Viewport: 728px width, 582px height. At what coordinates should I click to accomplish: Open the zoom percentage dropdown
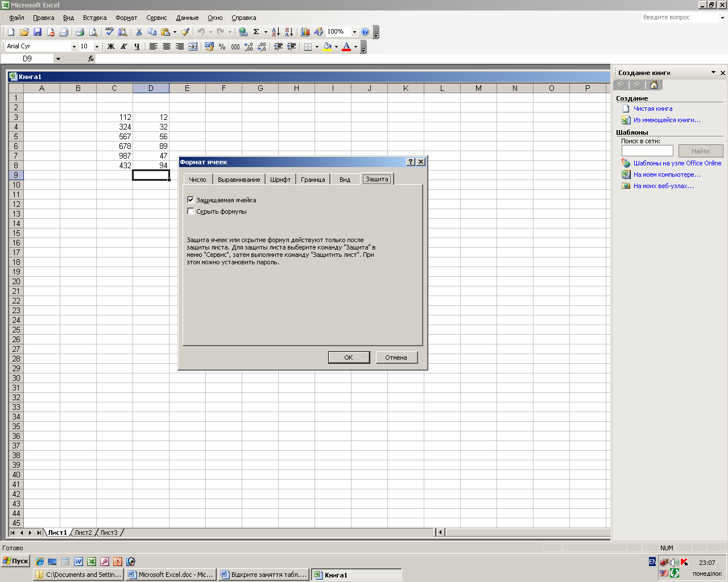tap(354, 32)
